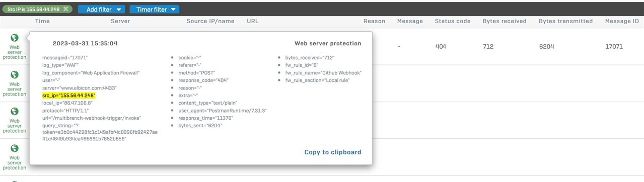
Task: Click first Web server protection globe icon
Action: click(15, 38)
